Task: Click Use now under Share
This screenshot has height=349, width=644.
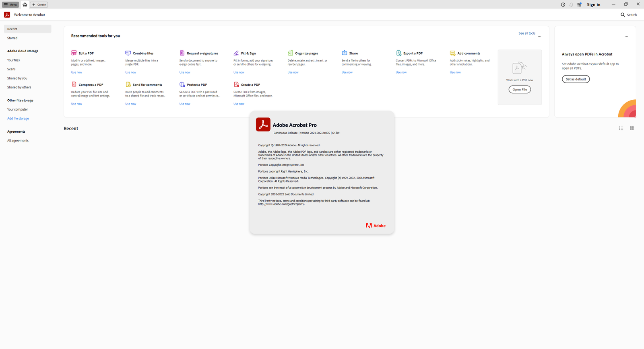Action: click(347, 72)
